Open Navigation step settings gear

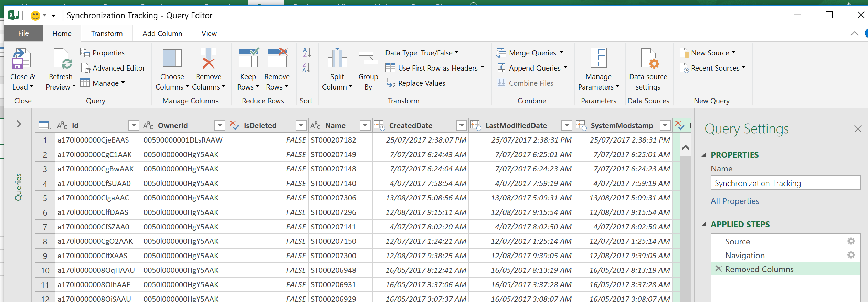[851, 255]
